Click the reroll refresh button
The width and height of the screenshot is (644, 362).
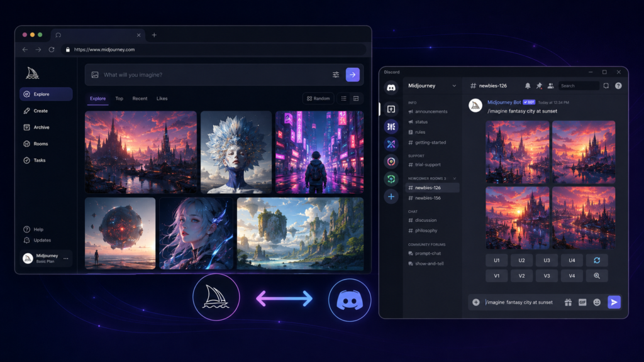tap(597, 260)
